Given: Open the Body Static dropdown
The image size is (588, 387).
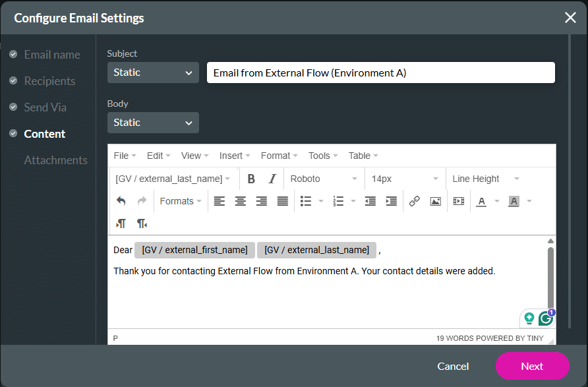Looking at the screenshot, I should pos(153,123).
